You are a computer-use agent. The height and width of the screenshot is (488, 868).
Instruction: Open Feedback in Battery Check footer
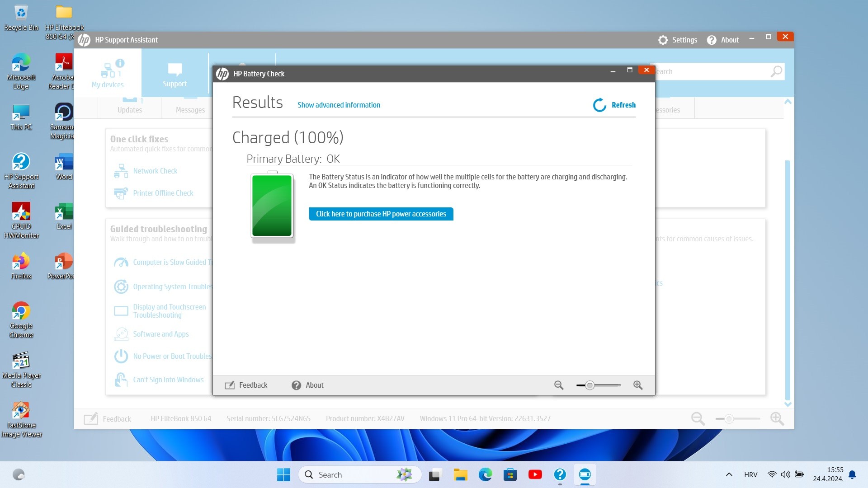click(x=246, y=385)
